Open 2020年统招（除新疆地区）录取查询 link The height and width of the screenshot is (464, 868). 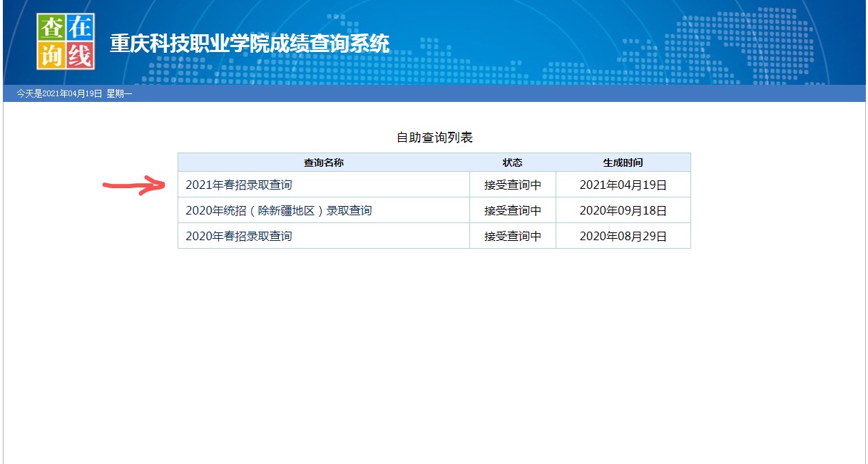pyautogui.click(x=279, y=210)
